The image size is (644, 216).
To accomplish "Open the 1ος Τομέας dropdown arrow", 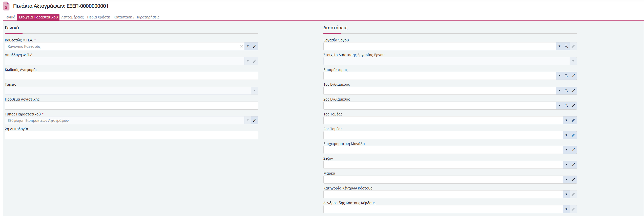I will 566,120.
